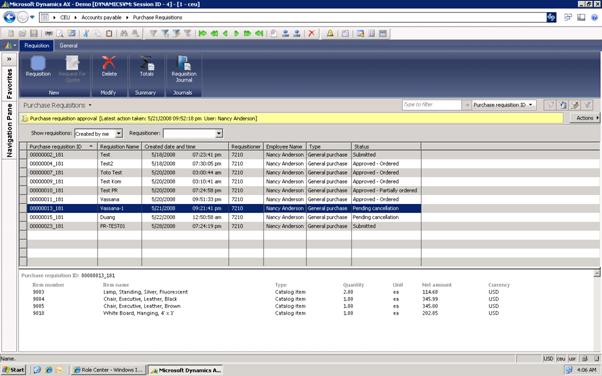602x376 pixels.
Task: Click the back navigation arrow
Action: click(x=10, y=17)
